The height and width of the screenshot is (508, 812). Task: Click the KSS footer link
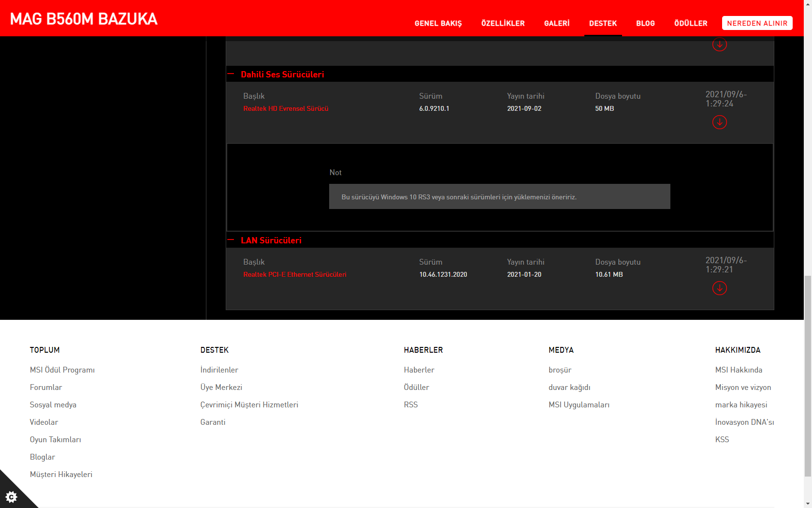(x=722, y=439)
